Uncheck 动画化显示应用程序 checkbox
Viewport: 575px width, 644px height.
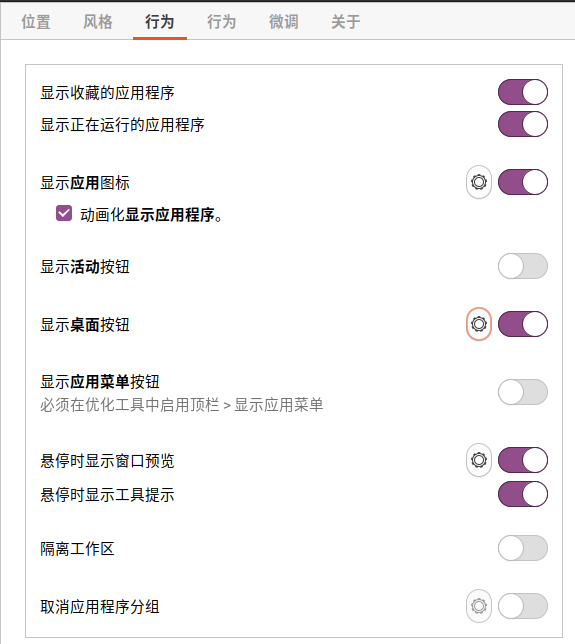[x=64, y=214]
